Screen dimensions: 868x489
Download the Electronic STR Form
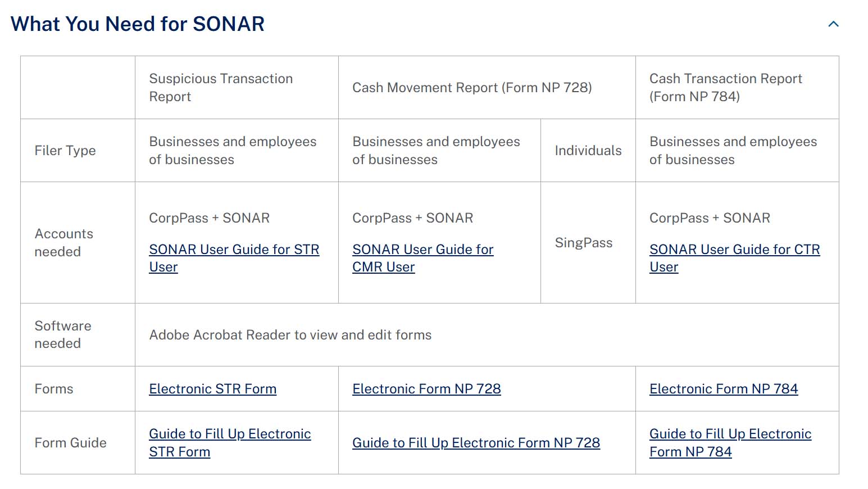point(212,389)
